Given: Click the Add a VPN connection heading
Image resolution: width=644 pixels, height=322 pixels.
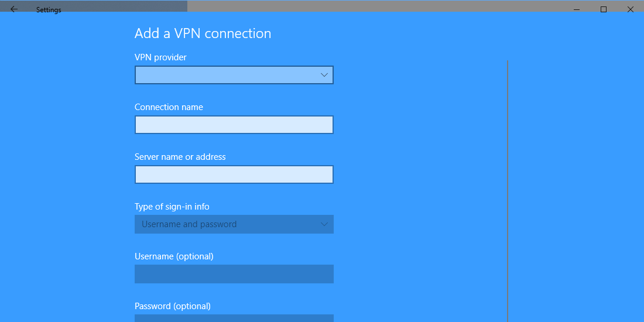Looking at the screenshot, I should point(203,33).
